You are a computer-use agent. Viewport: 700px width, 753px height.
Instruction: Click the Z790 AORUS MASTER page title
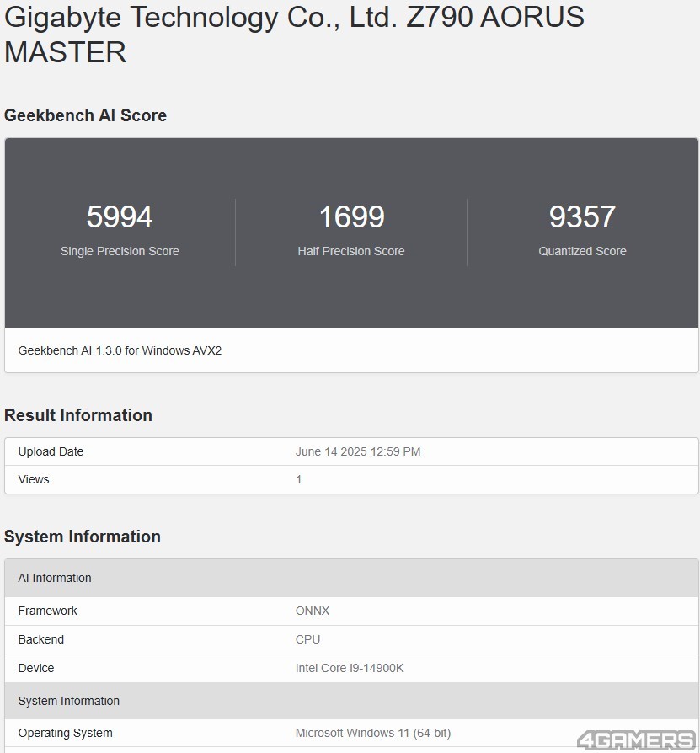coord(294,34)
